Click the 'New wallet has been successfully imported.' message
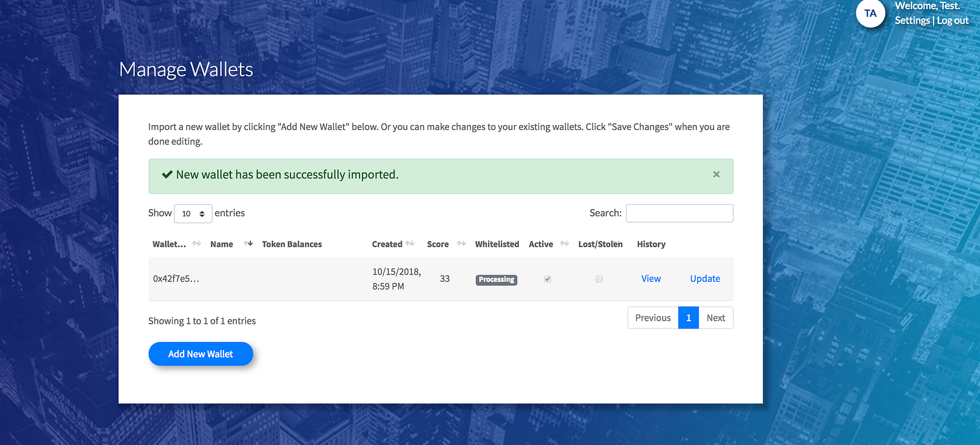The image size is (980, 445). (x=287, y=175)
